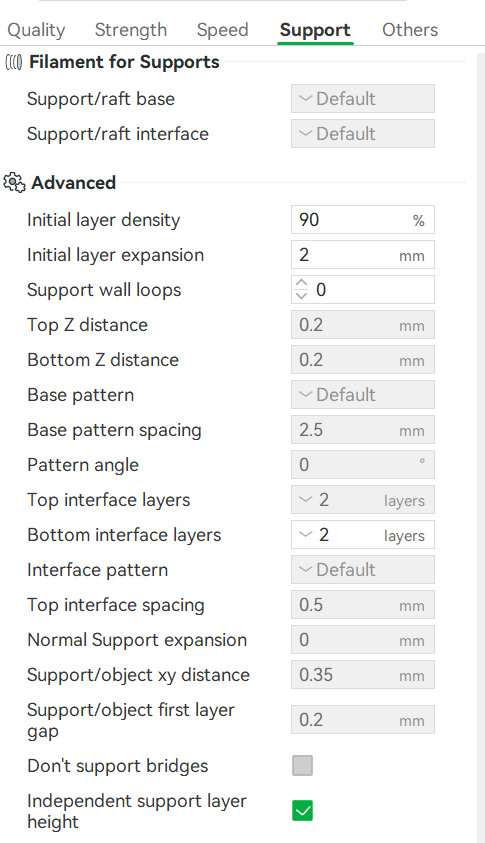This screenshot has width=485, height=843.
Task: Switch to the Quality tab
Action: coord(36,30)
